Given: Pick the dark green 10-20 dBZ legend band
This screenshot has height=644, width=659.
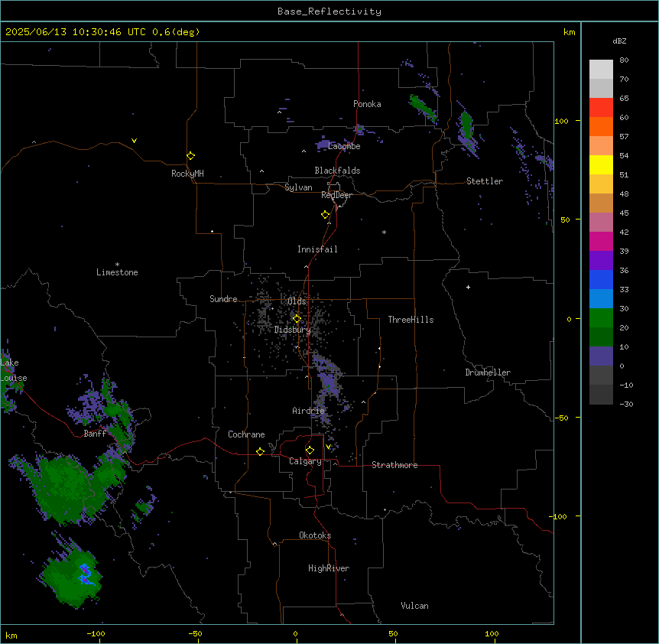Looking at the screenshot, I should pos(601,337).
